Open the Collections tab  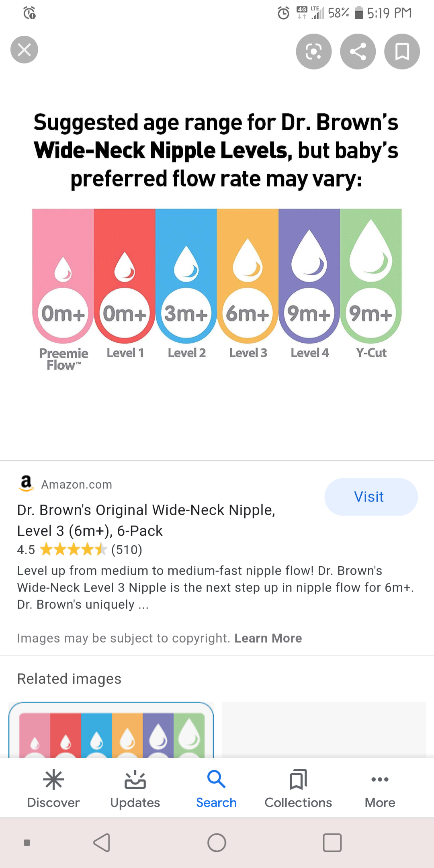point(298,788)
